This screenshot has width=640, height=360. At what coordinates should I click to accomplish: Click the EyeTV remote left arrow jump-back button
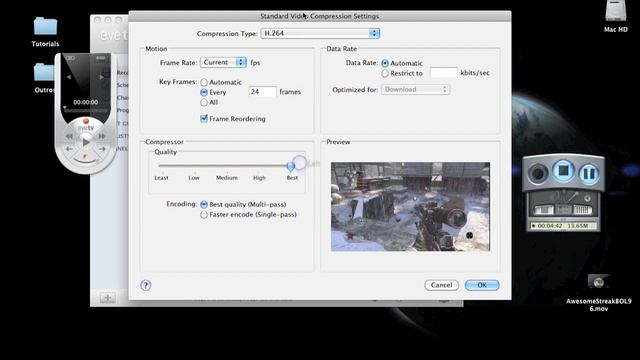pyautogui.click(x=69, y=149)
